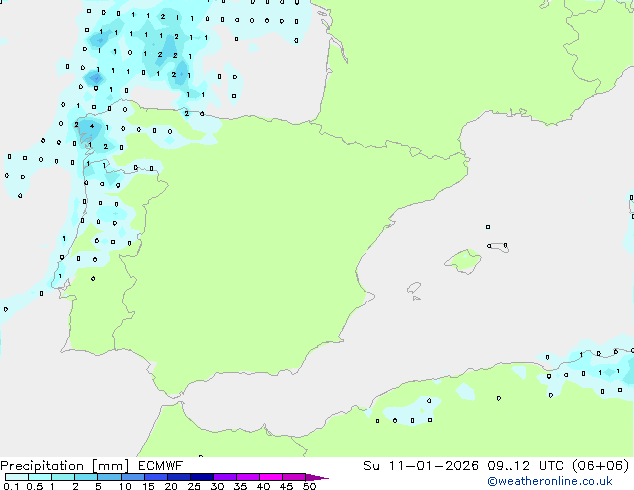Screen dimensions: 634x490
Task: Click the '(06+06)' forecast offset text
Action: pyautogui.click(x=600, y=466)
